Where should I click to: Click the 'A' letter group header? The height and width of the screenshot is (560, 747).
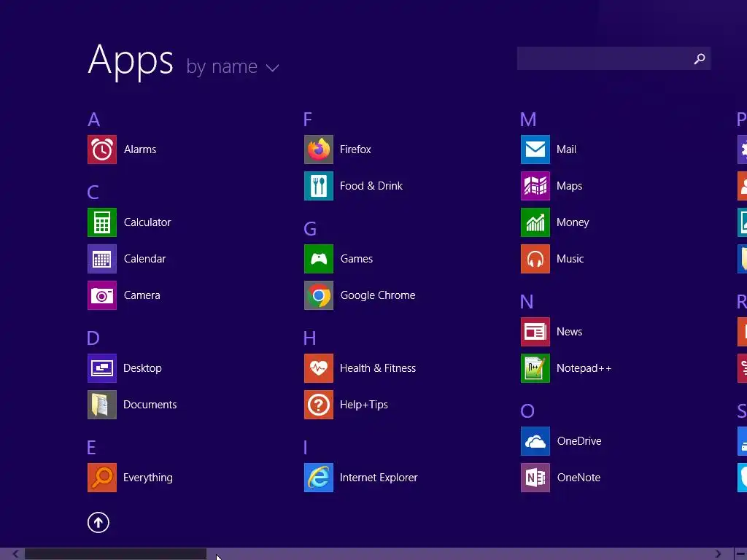(x=94, y=120)
